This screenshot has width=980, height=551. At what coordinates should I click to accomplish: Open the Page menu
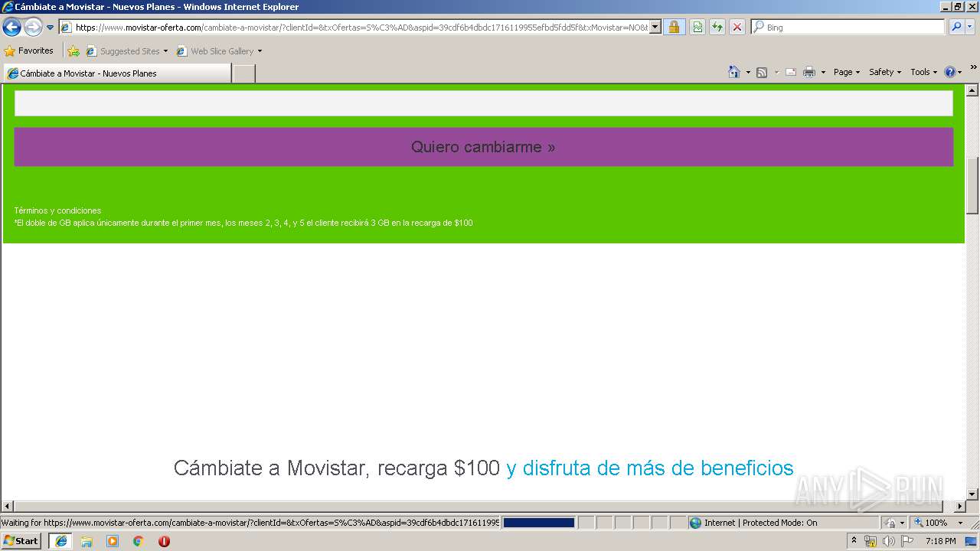click(x=846, y=72)
